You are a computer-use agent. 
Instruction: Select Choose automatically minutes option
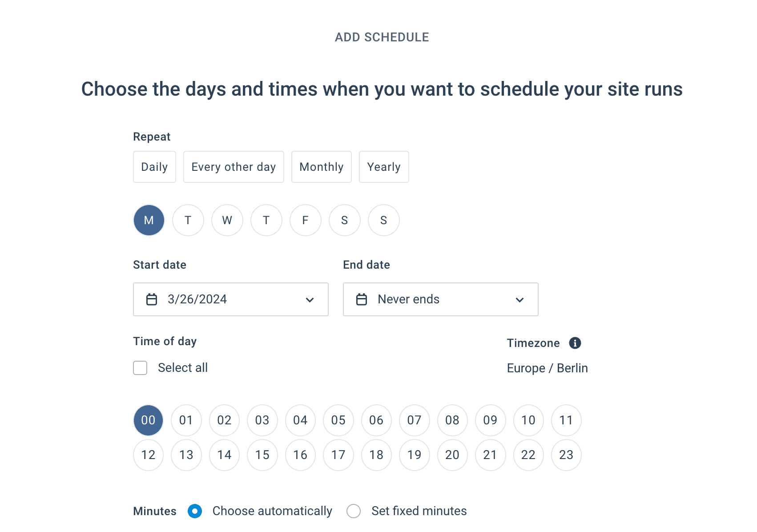pyautogui.click(x=195, y=511)
